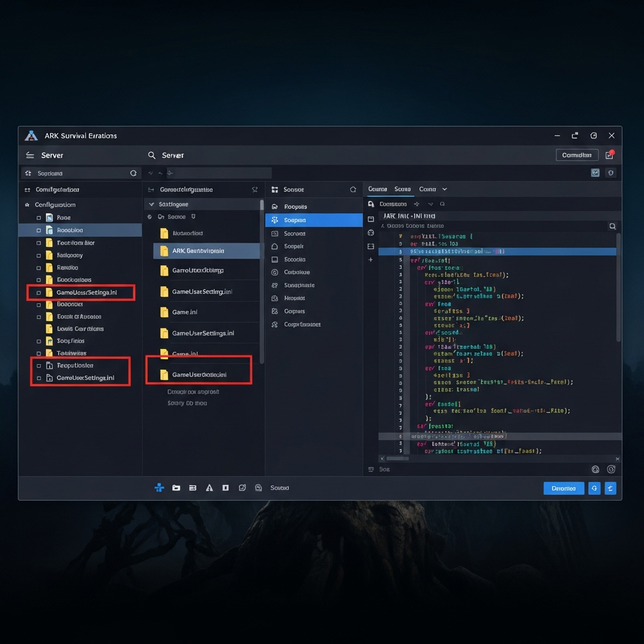This screenshot has height=644, width=644.
Task: Select the plus icon in the editor gutter sidebar
Action: click(x=370, y=259)
